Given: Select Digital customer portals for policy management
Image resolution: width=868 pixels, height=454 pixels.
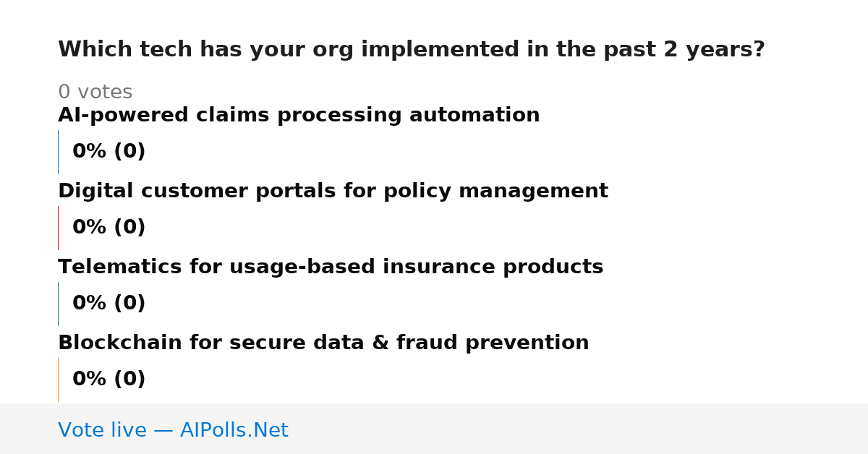Looking at the screenshot, I should tap(333, 192).
